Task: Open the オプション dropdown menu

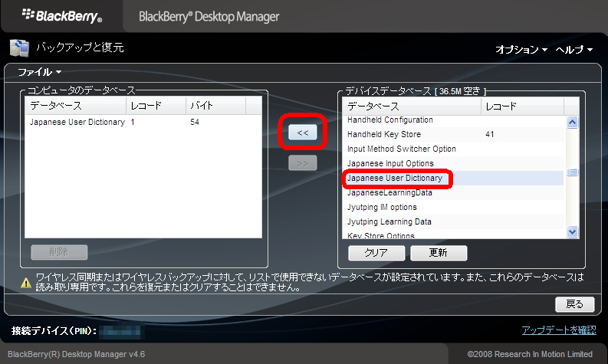Action: 521,50
